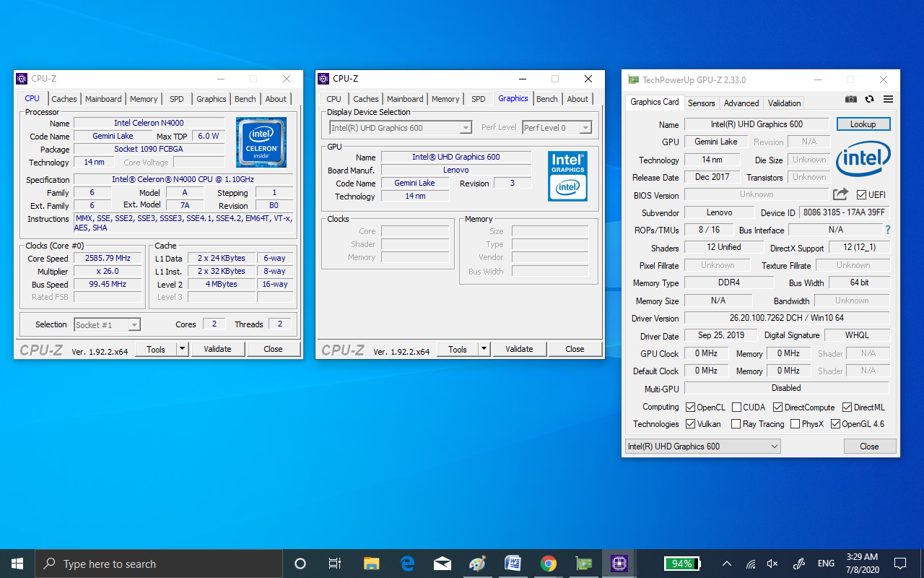Image resolution: width=924 pixels, height=578 pixels.
Task: Open Windows Start menu
Action: 17,564
